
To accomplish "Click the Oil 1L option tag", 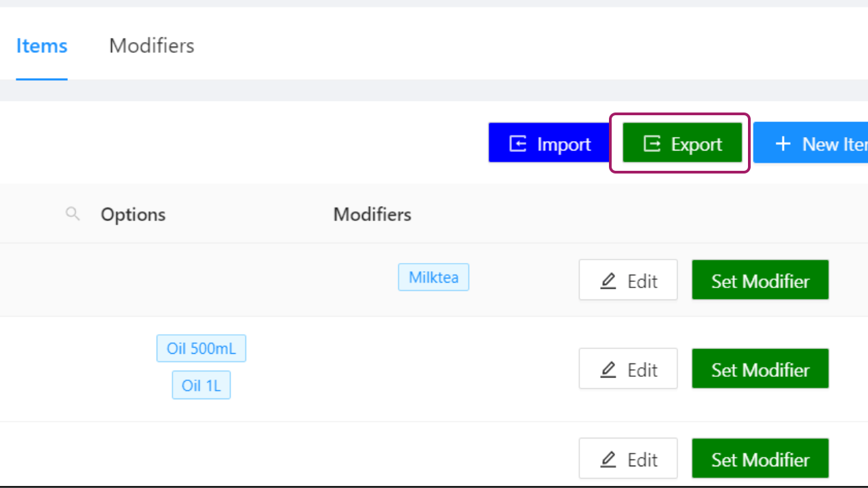I will coord(201,386).
